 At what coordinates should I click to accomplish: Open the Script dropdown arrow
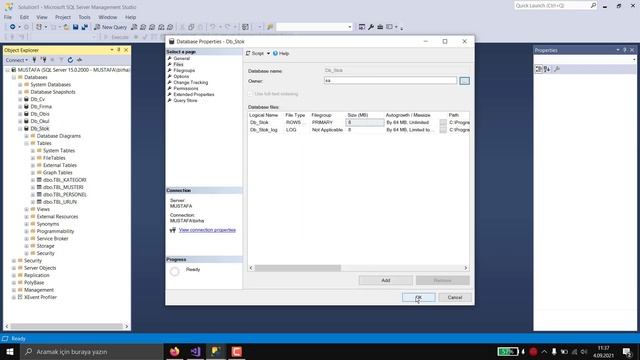click(x=268, y=53)
